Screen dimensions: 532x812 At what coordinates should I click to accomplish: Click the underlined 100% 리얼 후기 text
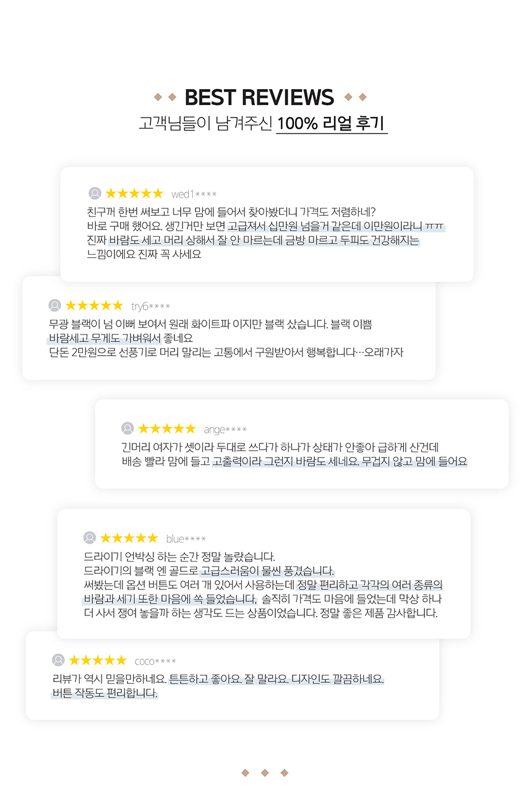click(332, 123)
